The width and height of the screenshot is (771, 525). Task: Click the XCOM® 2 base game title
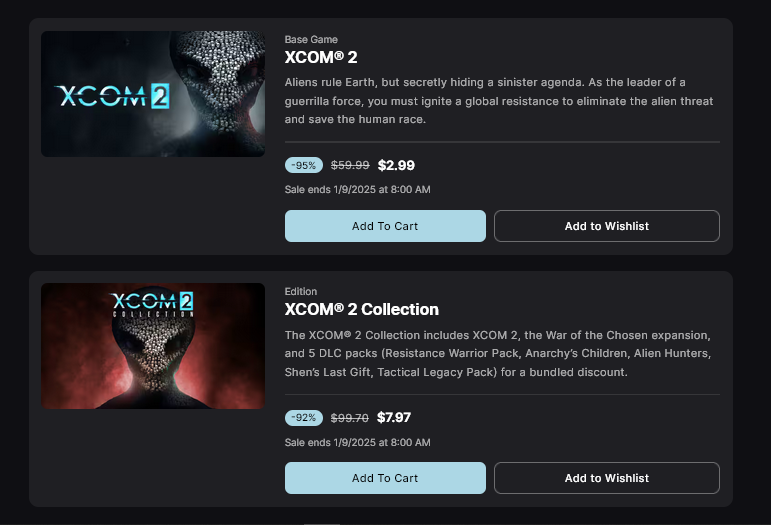click(321, 57)
